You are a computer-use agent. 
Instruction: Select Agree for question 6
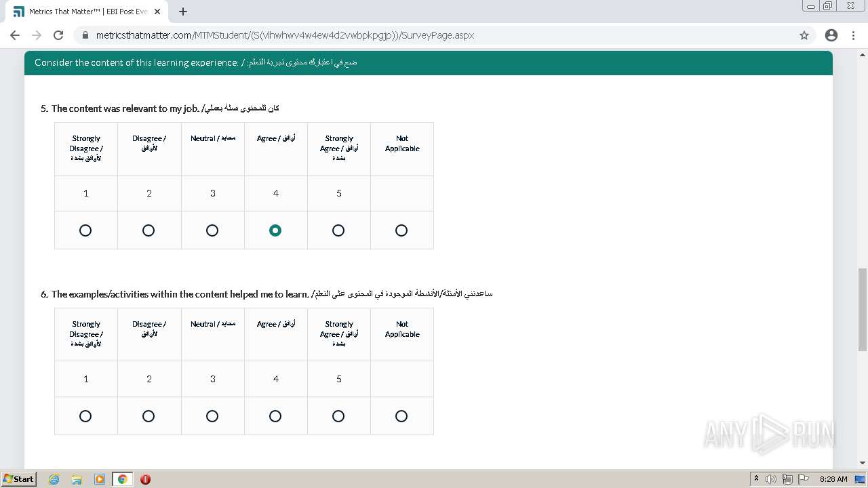coord(275,416)
